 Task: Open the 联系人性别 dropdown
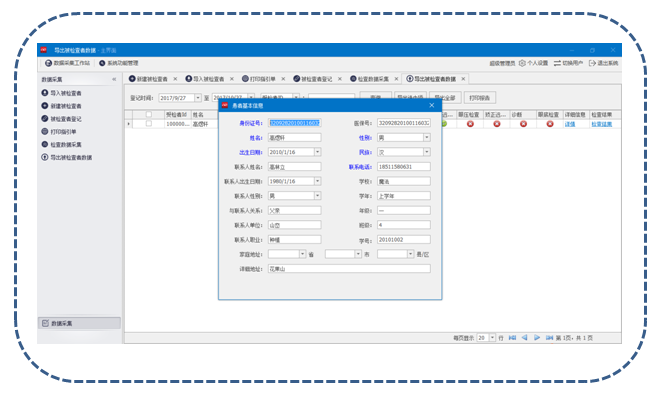(x=317, y=196)
